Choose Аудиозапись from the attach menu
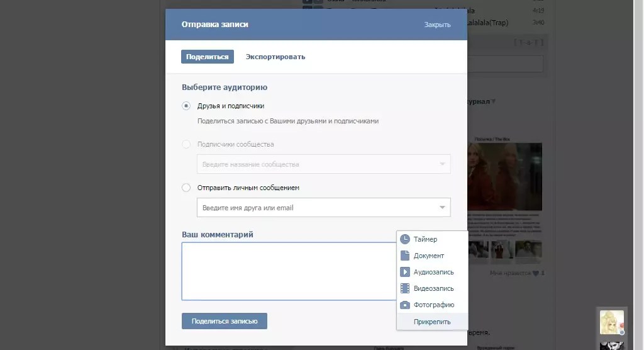 point(432,272)
